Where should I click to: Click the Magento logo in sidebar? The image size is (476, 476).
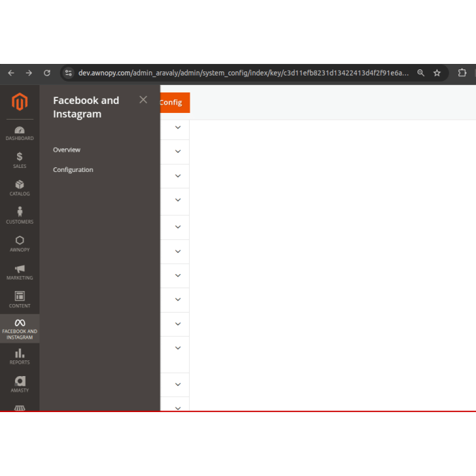pos(20,102)
